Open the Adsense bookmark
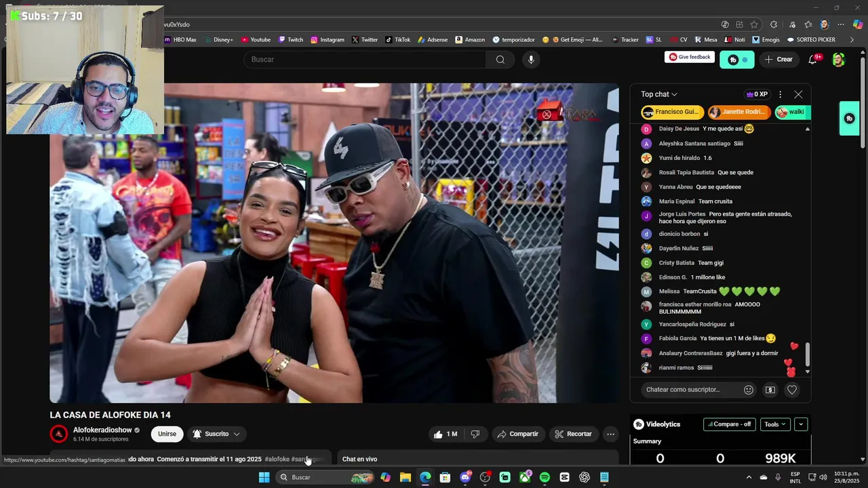This screenshot has width=868, height=488. 433,40
